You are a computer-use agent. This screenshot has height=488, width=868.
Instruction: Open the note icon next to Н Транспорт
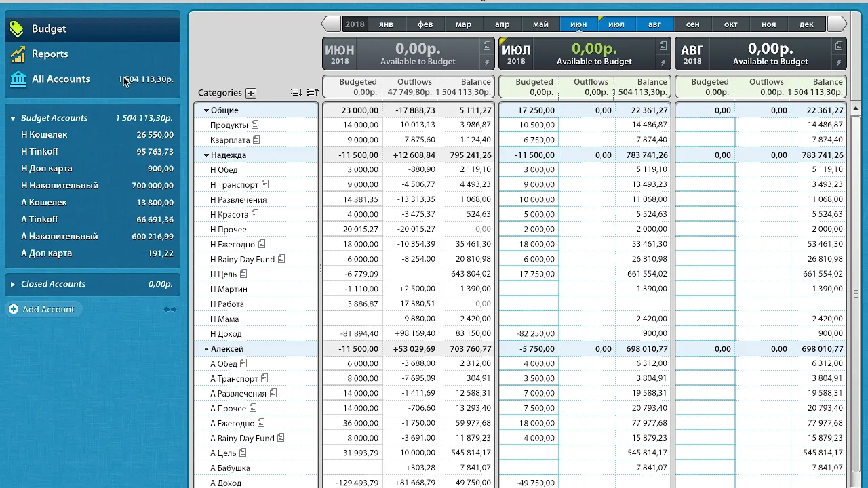click(265, 184)
